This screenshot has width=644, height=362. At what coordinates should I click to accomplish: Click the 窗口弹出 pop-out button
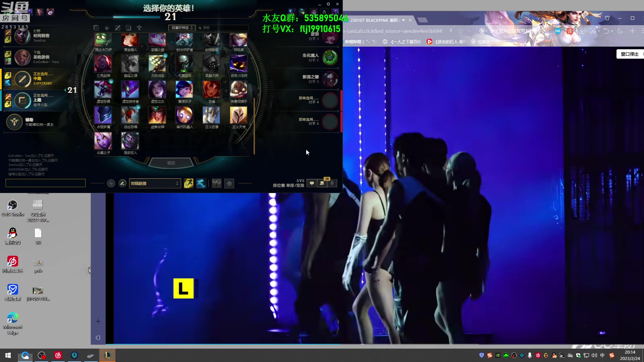click(630, 54)
